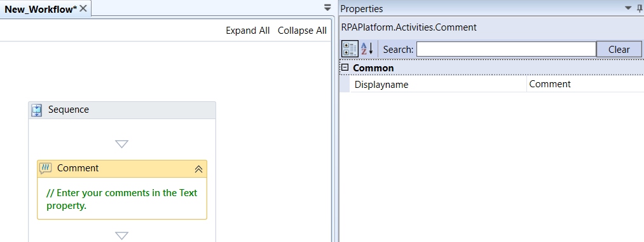
Task: Toggle pin on the Properties panel
Action: pos(640,8)
